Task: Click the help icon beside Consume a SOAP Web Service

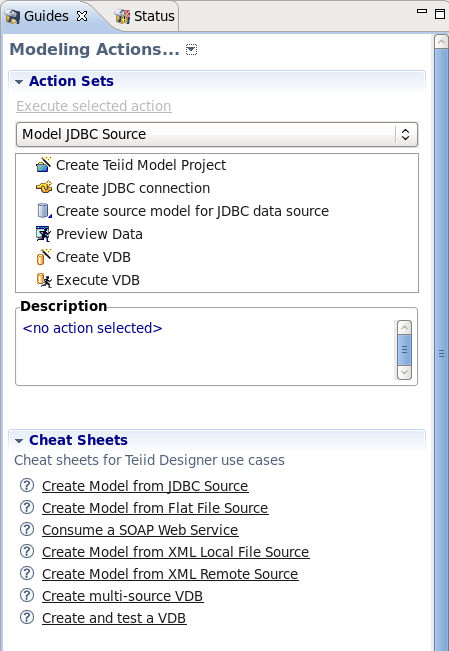Action: pos(27,529)
